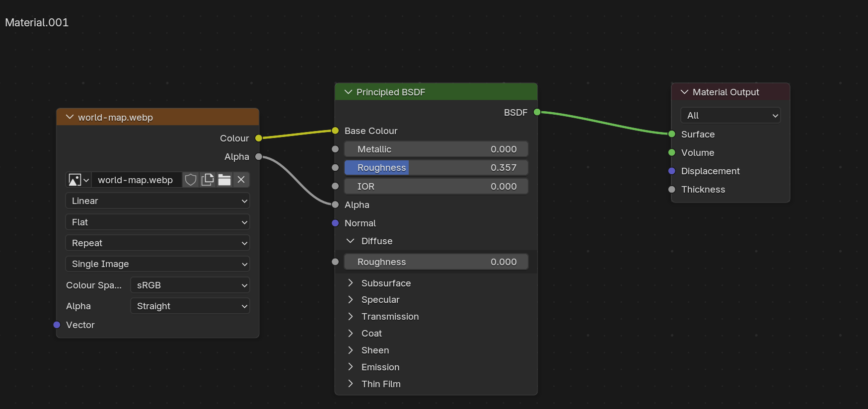Click the Roughness 0.357 slider
Image resolution: width=868 pixels, height=409 pixels.
(x=436, y=168)
